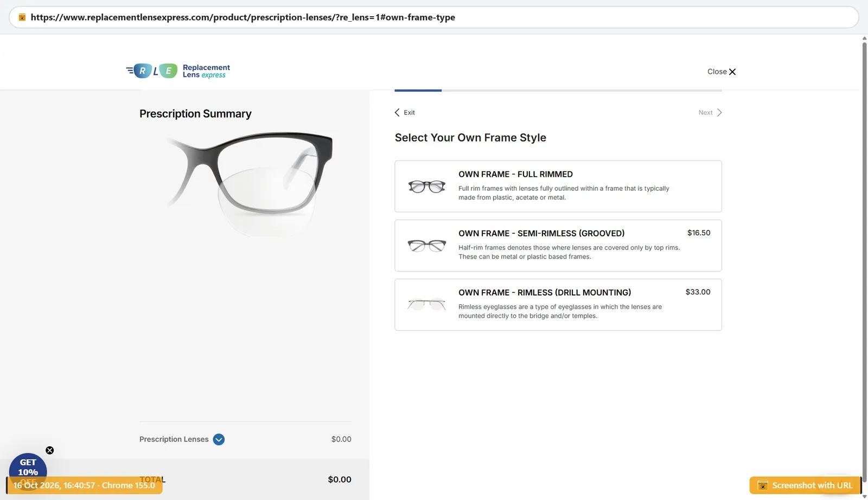This screenshot has height=500, width=868.
Task: Click the site info icon in address bar
Action: 22,17
